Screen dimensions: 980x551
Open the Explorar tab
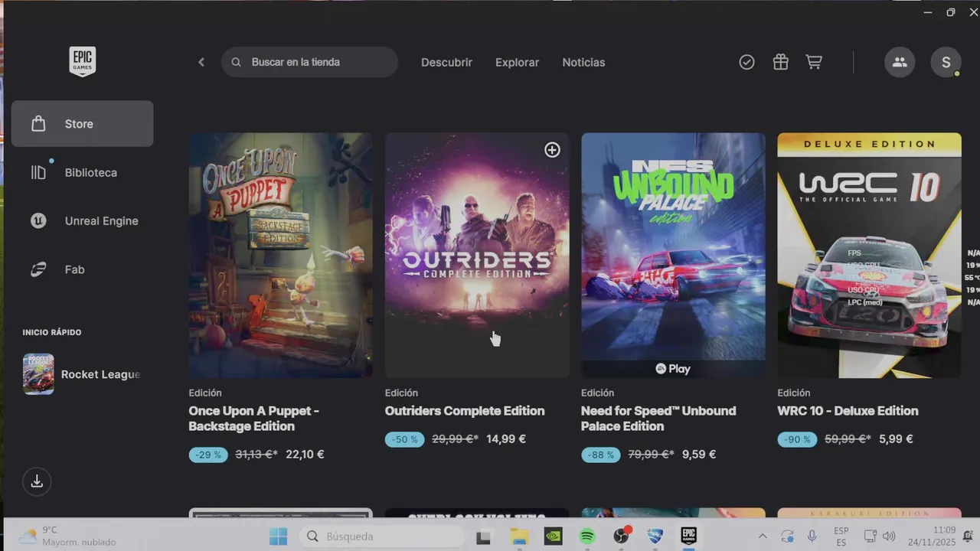point(517,63)
